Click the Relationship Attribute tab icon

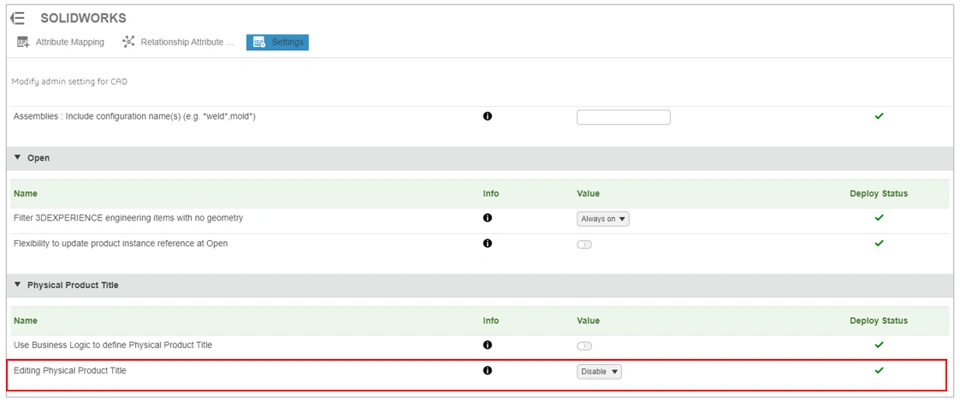(x=128, y=42)
